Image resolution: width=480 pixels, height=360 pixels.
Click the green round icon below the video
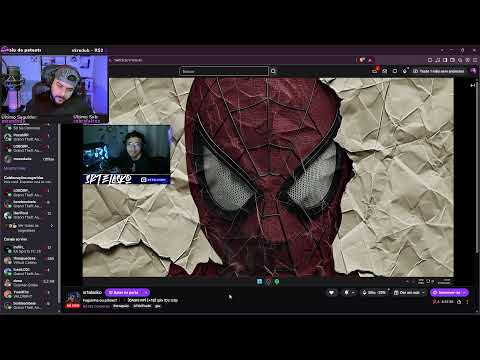pyautogui.click(x=277, y=282)
